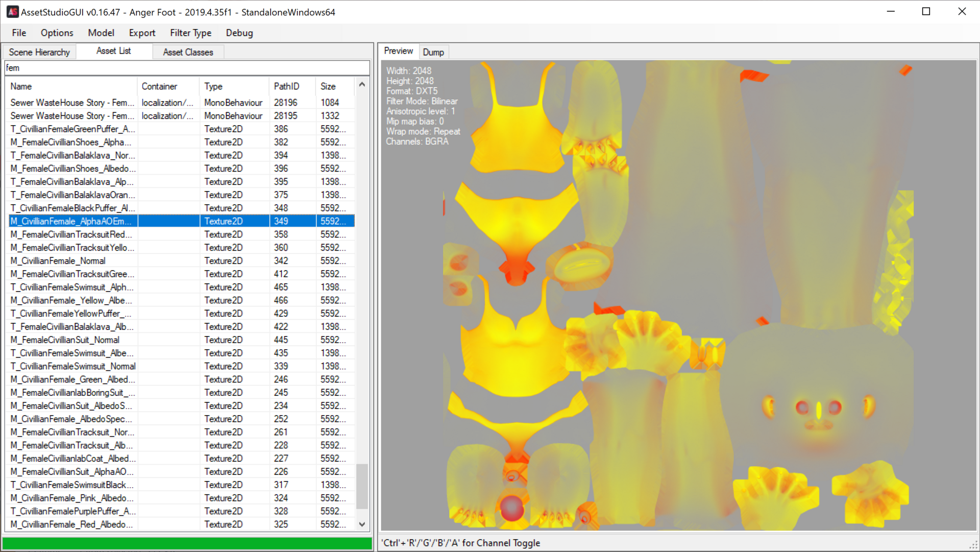Image resolution: width=980 pixels, height=552 pixels.
Task: Open the File menu
Action: (x=19, y=33)
